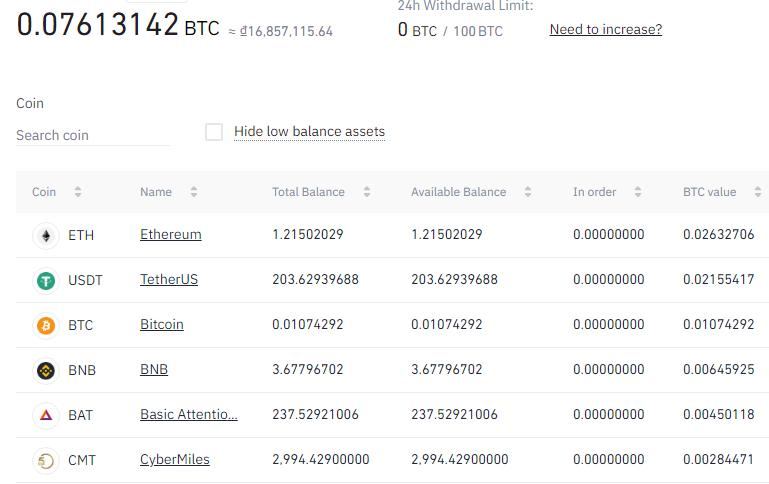This screenshot has height=484, width=769.
Task: Click the BNB ticker symbol
Action: click(x=82, y=370)
